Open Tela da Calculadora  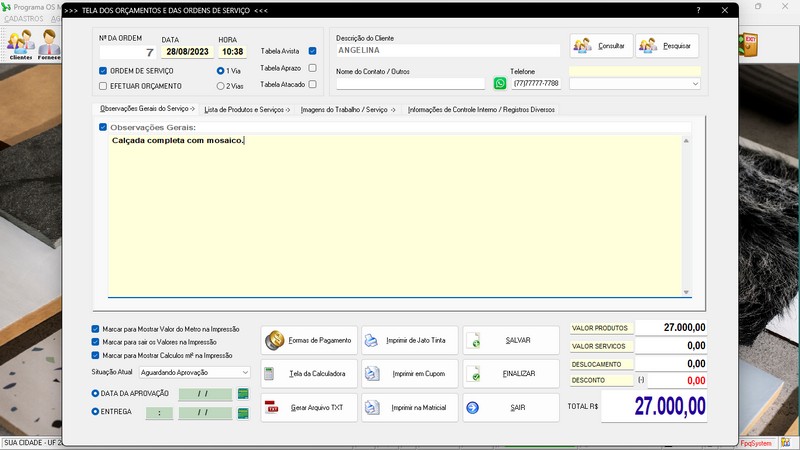point(309,374)
